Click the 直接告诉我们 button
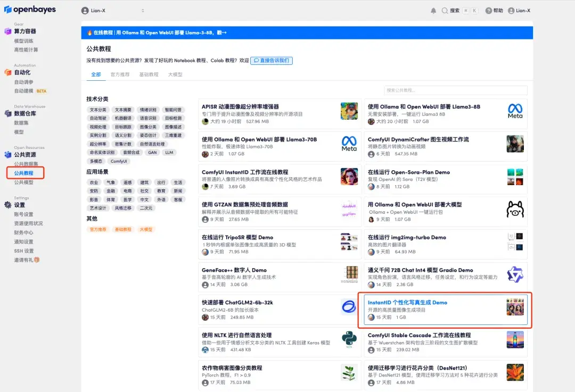Screen dimensions: 575x392 pos(272,61)
